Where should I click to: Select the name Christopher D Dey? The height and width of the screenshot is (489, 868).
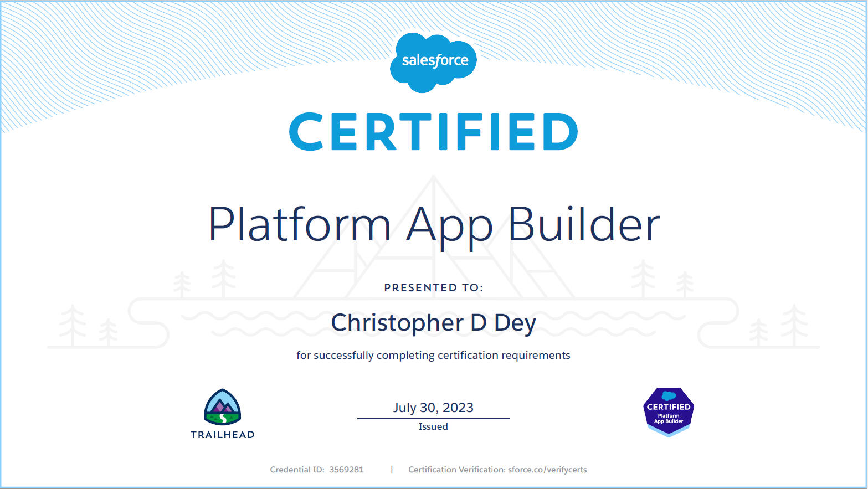pyautogui.click(x=434, y=322)
